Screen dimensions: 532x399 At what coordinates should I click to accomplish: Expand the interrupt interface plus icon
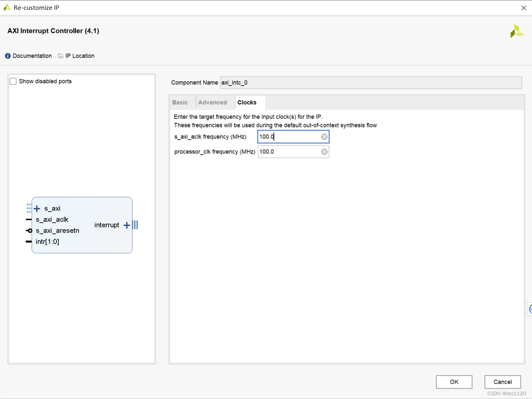coord(127,225)
